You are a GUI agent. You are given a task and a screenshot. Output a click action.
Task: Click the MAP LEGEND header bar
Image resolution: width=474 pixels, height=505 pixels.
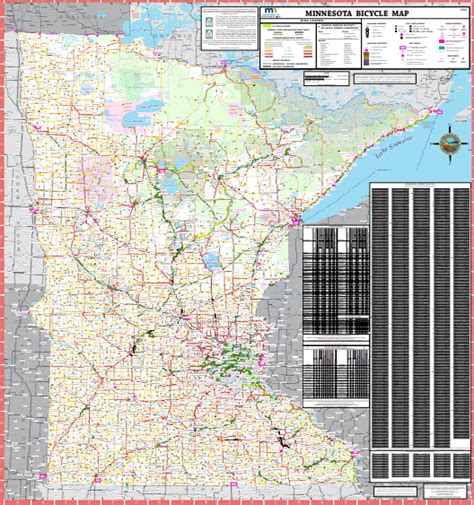coord(311,21)
